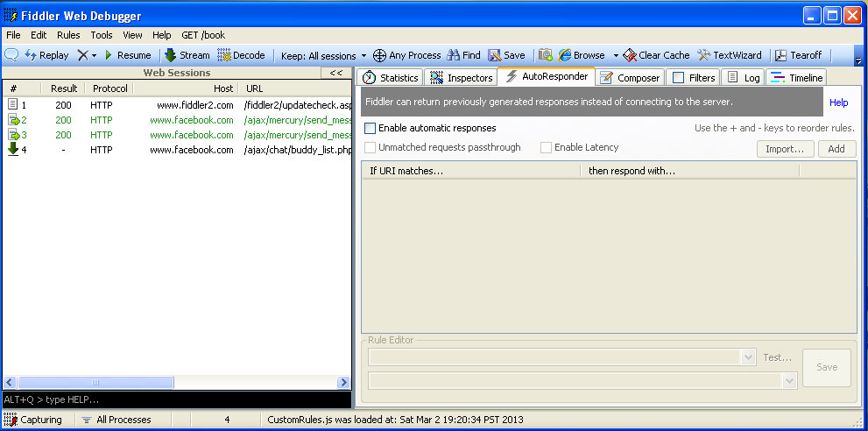Toggle Stream mode in the toolbar

[187, 55]
